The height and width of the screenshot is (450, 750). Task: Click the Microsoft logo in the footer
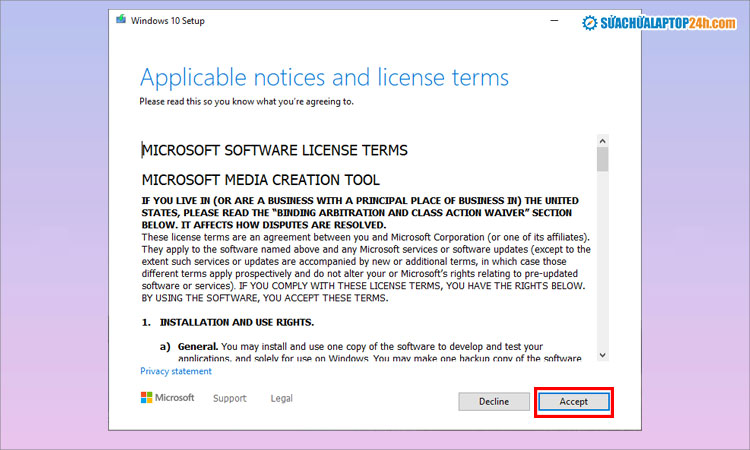(167, 398)
